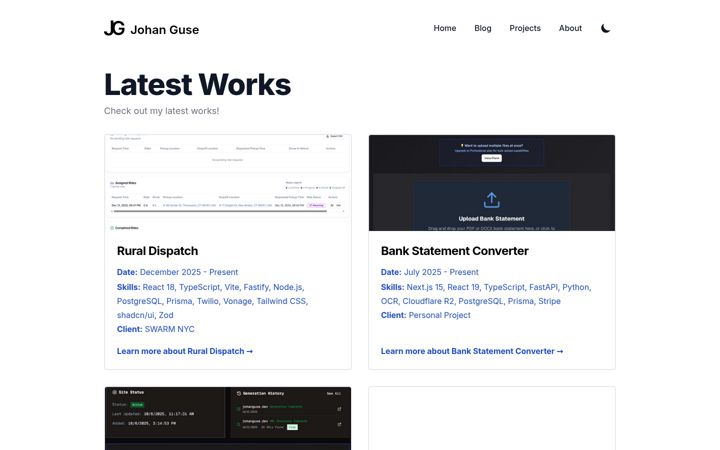This screenshot has height=450, width=720.
Task: Open the About page
Action: [570, 28]
